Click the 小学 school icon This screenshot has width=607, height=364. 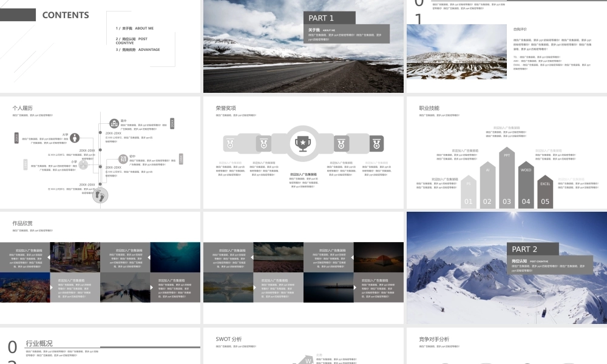point(84,164)
